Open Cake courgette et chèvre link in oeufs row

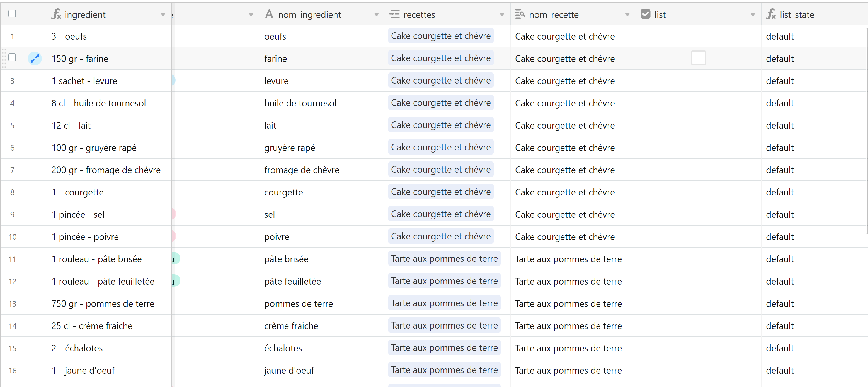point(440,36)
